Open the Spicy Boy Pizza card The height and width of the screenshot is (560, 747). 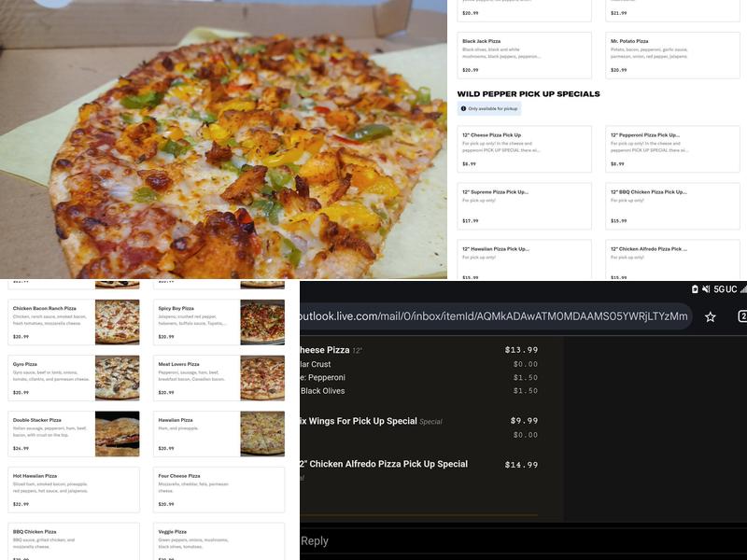click(219, 322)
